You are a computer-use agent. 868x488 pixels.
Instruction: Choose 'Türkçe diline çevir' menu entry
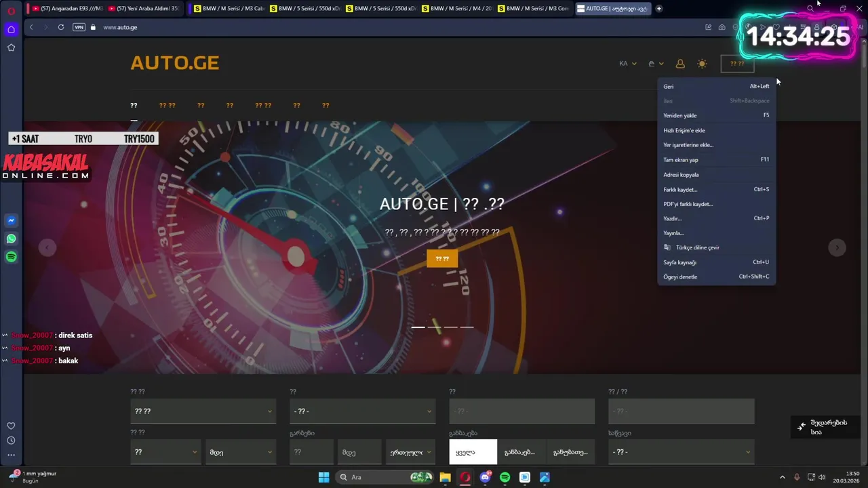click(716, 247)
